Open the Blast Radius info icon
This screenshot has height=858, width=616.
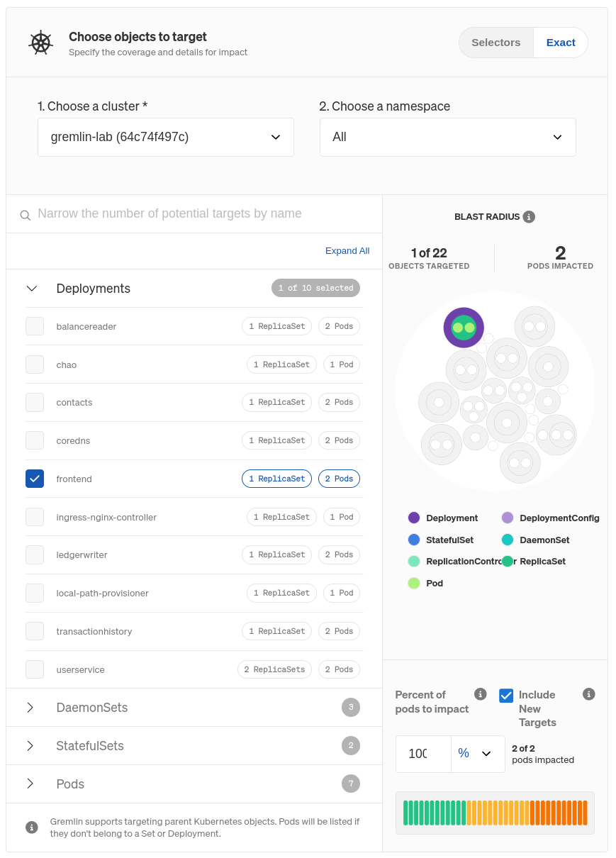pyautogui.click(x=529, y=217)
